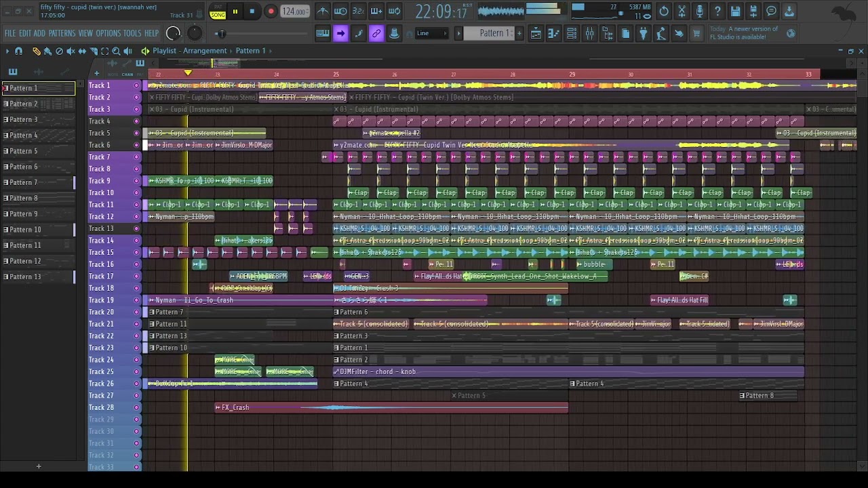This screenshot has width=868, height=488.
Task: Open the OPTIONS menu
Action: click(x=108, y=33)
